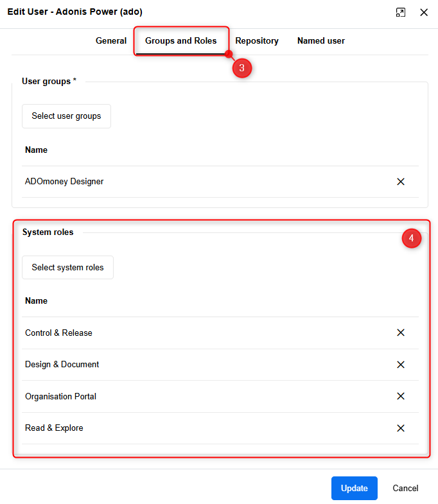Cancel editing the user

[x=405, y=488]
